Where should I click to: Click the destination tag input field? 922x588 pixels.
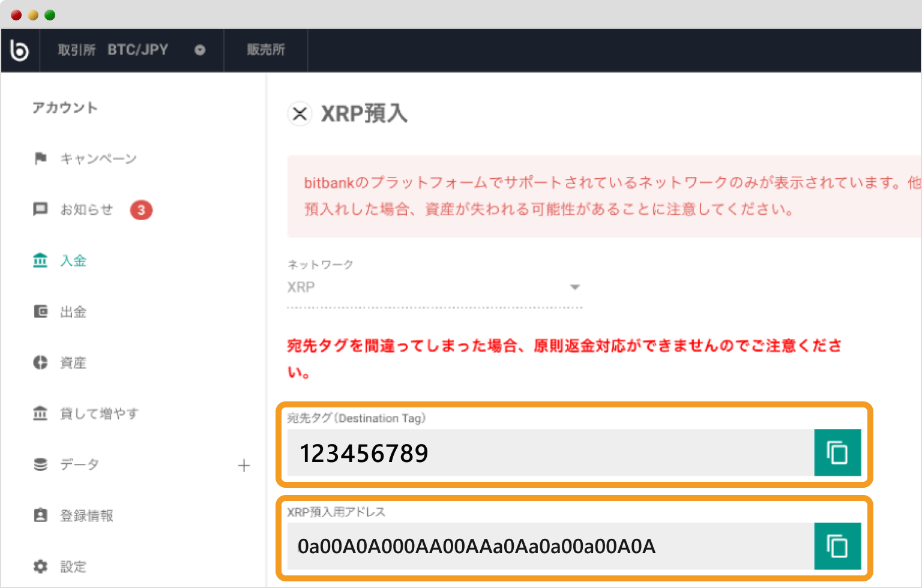(x=540, y=453)
